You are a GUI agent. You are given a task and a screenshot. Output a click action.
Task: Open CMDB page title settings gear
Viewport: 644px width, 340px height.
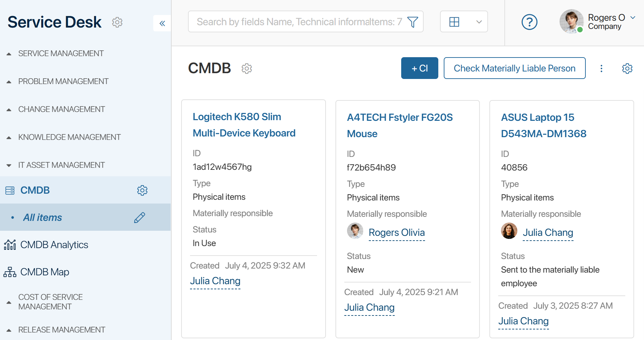(x=247, y=68)
